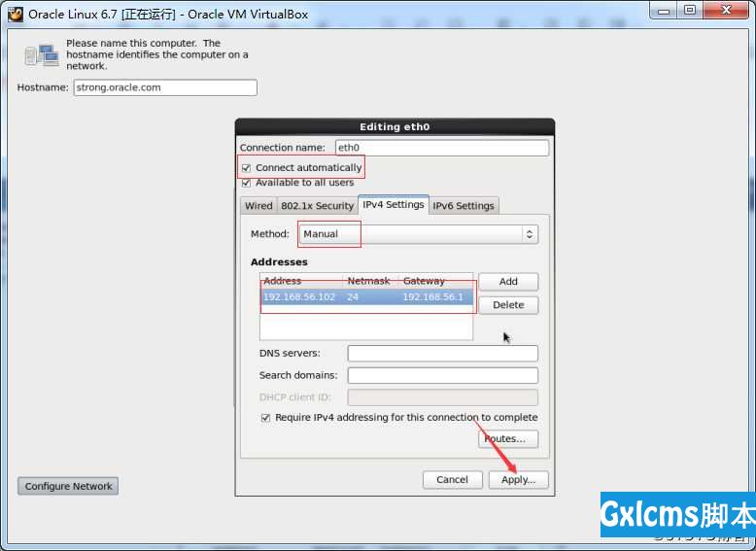Click the Netmask column header
756x551 pixels.
pos(369,281)
